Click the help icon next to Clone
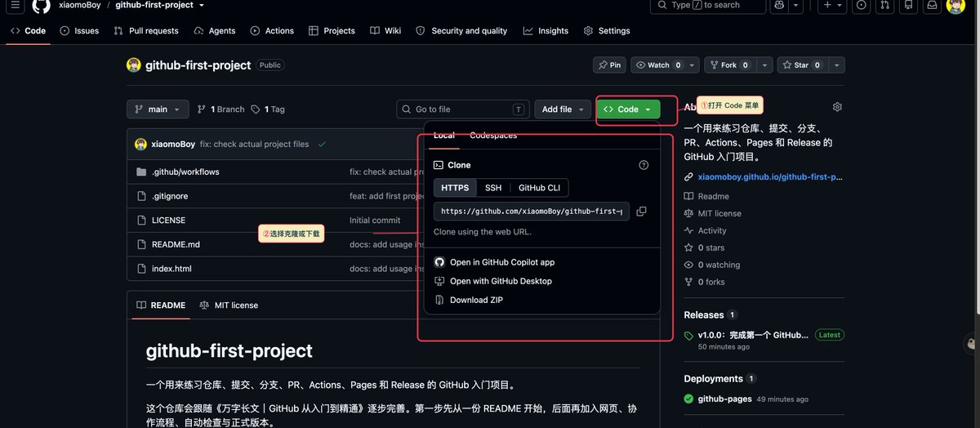 (644, 165)
